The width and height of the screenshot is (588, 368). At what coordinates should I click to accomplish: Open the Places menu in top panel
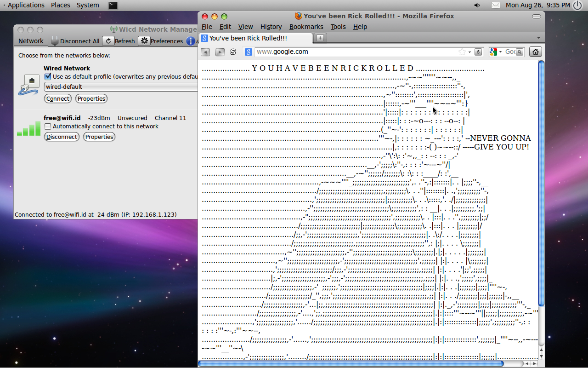coord(61,5)
